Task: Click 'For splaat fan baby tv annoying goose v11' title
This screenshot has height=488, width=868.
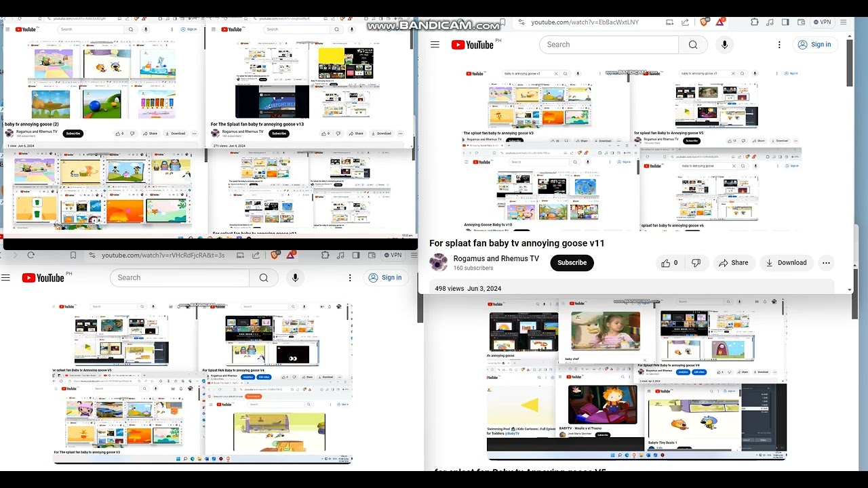Action: (517, 243)
